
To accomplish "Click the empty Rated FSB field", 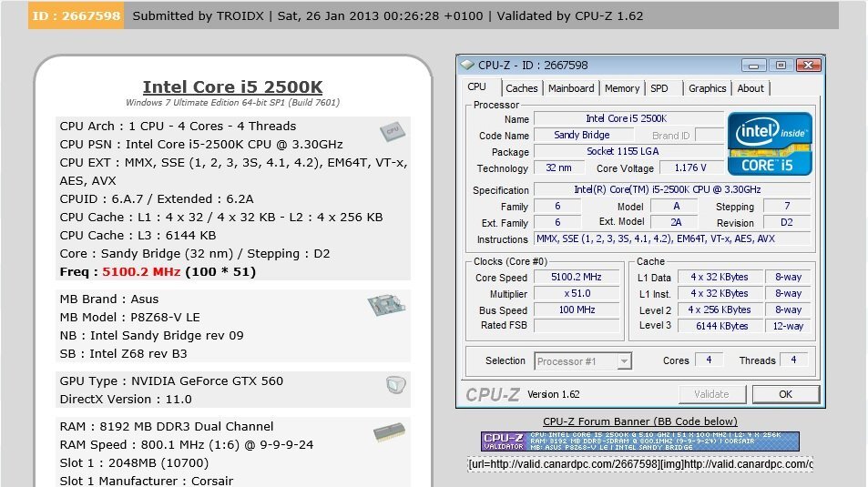I will [x=577, y=326].
